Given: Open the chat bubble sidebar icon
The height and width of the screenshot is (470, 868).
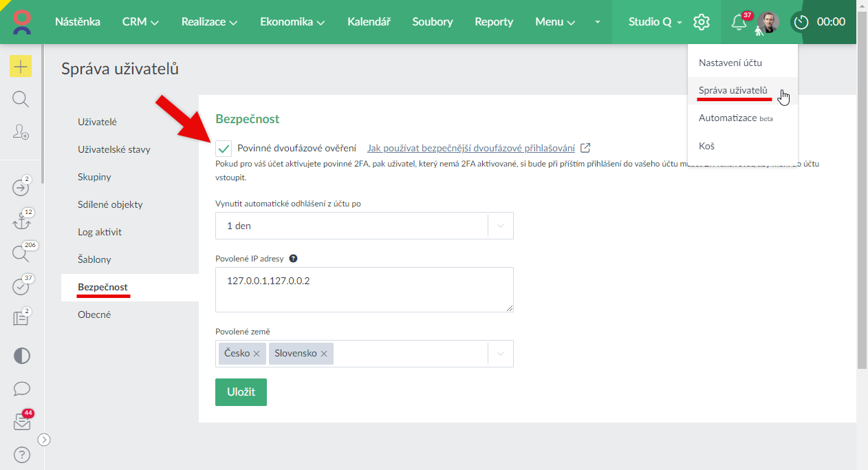Looking at the screenshot, I should tap(21, 389).
